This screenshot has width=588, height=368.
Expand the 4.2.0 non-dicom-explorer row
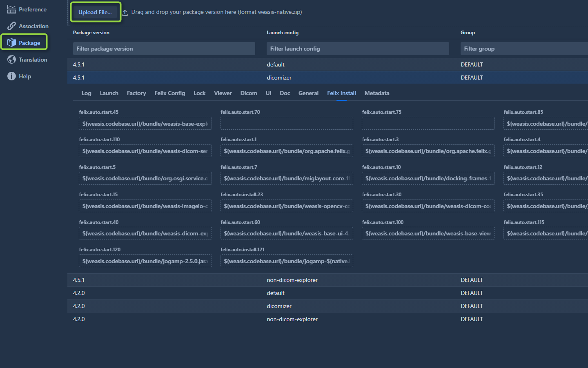[327, 319]
